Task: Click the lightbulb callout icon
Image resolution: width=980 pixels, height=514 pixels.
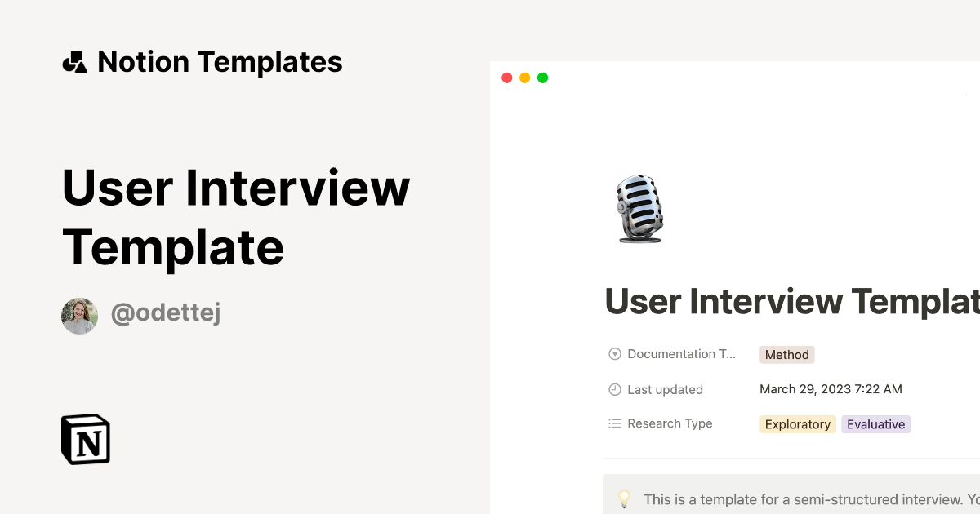Action: (x=624, y=498)
